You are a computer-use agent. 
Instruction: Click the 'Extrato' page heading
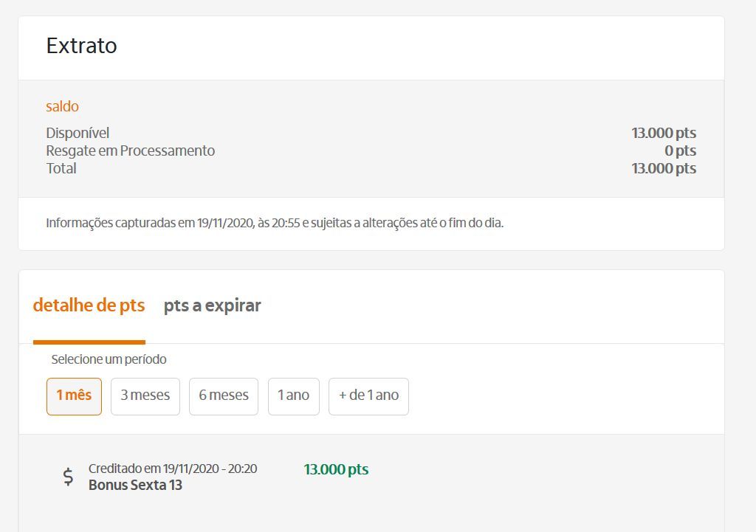tap(81, 46)
